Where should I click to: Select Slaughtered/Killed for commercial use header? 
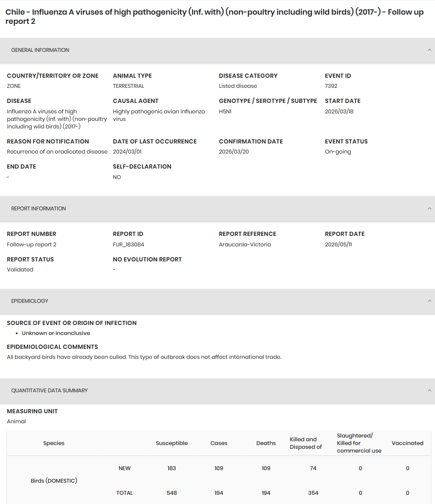pos(359,443)
